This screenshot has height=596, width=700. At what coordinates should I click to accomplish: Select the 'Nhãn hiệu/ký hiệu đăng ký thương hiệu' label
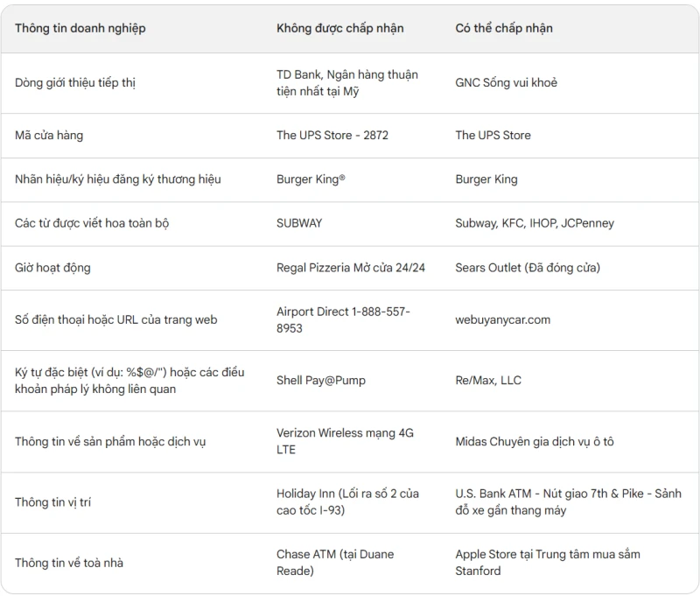pyautogui.click(x=118, y=179)
